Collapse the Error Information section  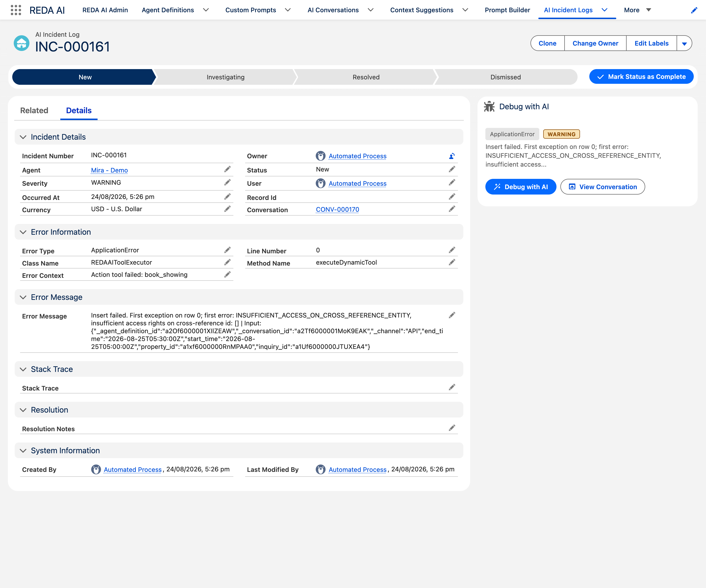coord(23,232)
